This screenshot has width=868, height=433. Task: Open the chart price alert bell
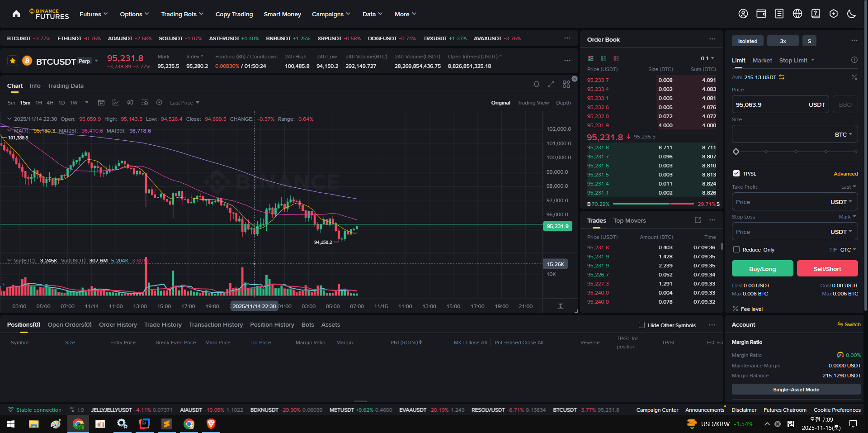[x=537, y=84]
